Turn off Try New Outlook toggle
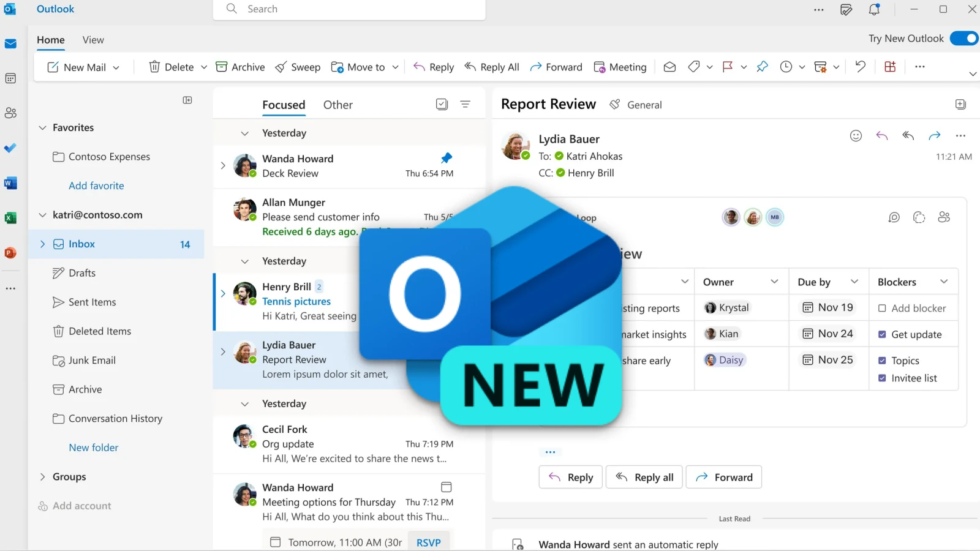The height and width of the screenshot is (551, 980). pos(963,39)
